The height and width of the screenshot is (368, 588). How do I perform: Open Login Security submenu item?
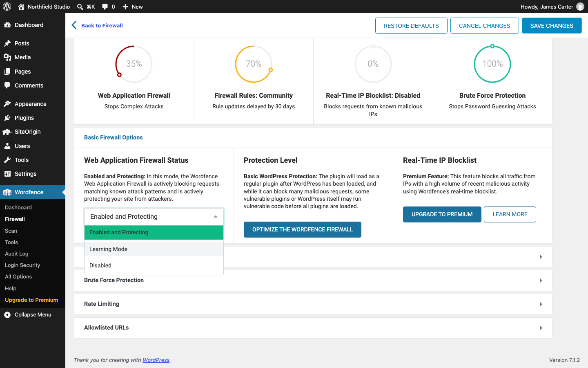point(22,265)
